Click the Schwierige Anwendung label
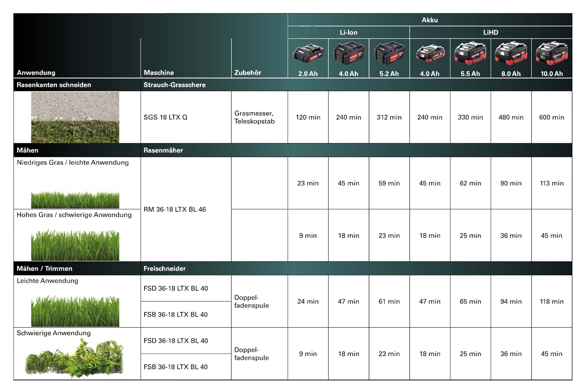588x392 pixels. coord(53,333)
